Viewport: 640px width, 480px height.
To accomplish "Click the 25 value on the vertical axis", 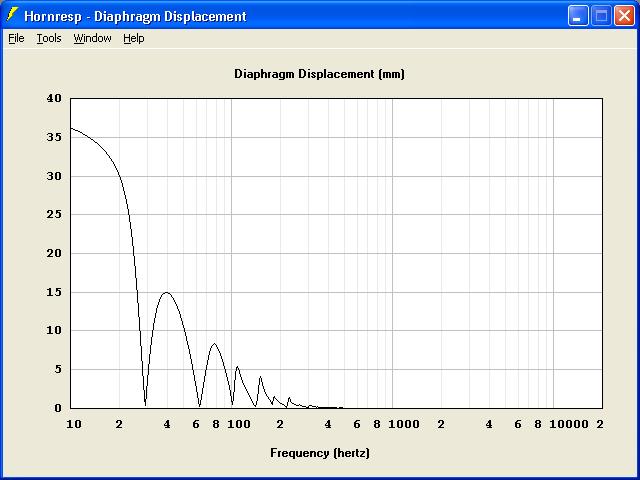I will (x=54, y=214).
